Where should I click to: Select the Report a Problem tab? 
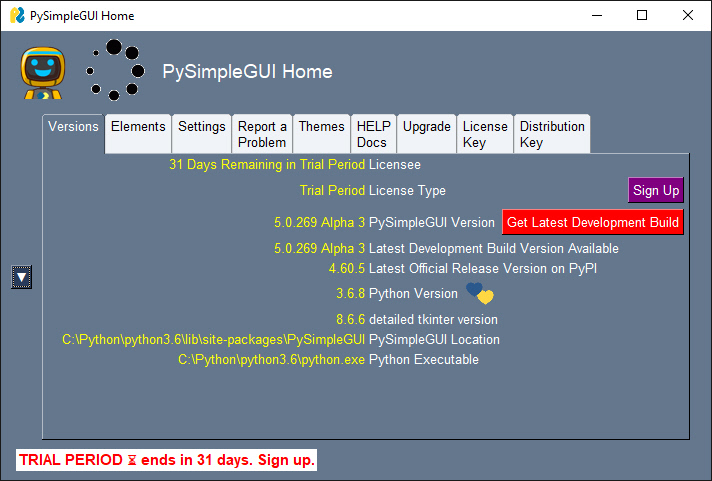click(262, 134)
